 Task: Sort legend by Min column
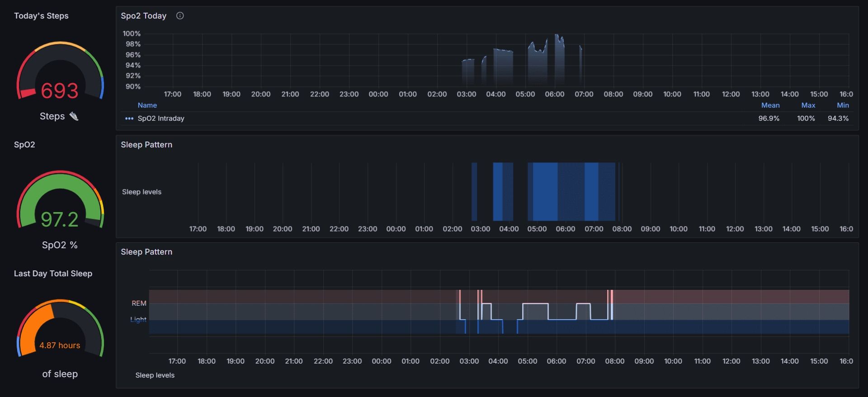pos(843,105)
